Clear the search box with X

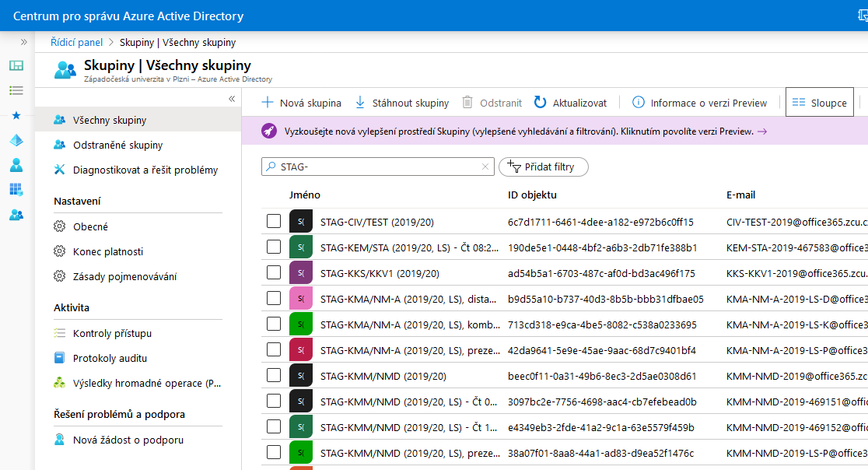pos(485,167)
